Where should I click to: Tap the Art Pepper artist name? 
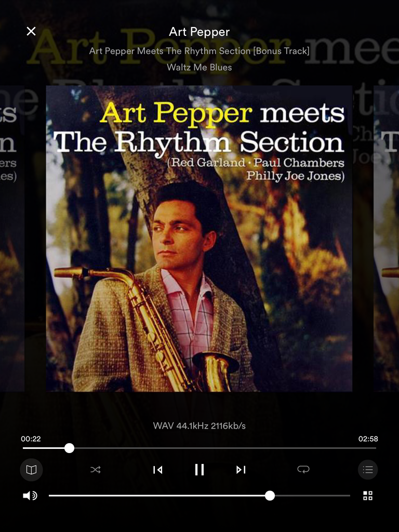(199, 32)
